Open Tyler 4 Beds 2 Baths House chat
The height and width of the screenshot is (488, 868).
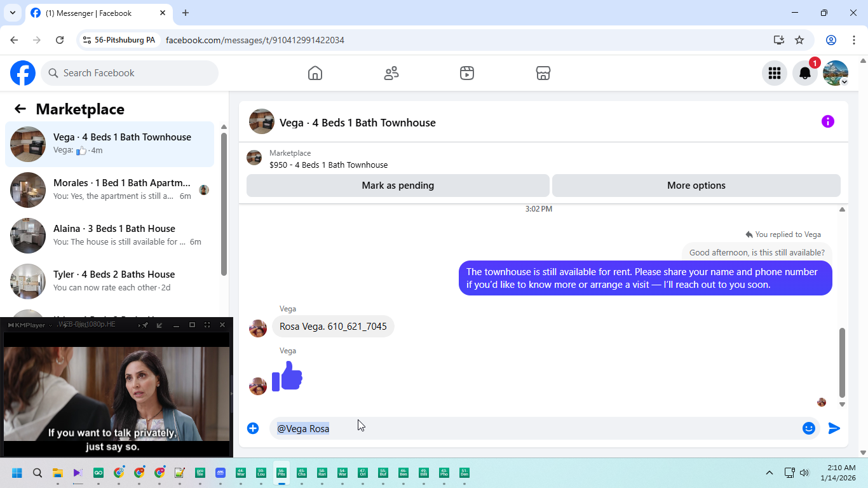pos(110,281)
